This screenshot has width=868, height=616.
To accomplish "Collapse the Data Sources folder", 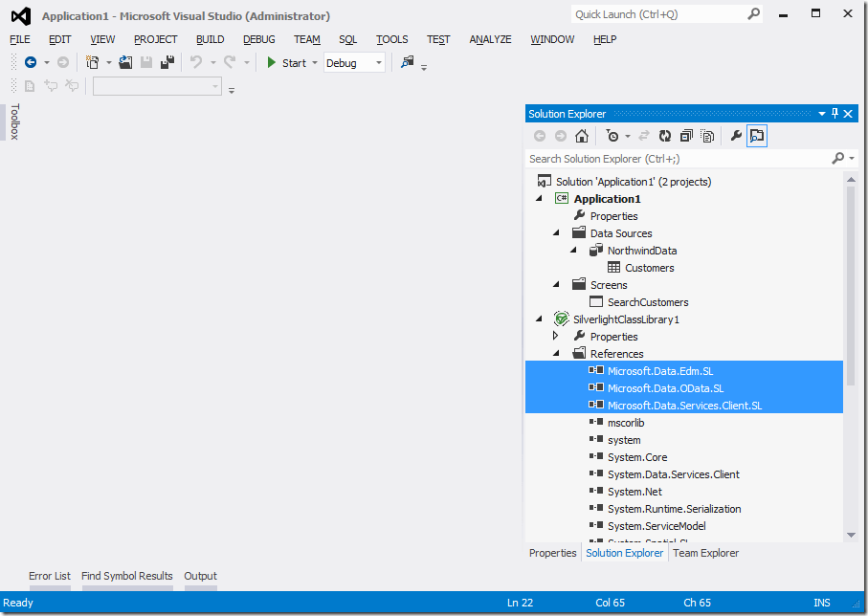I will click(556, 232).
